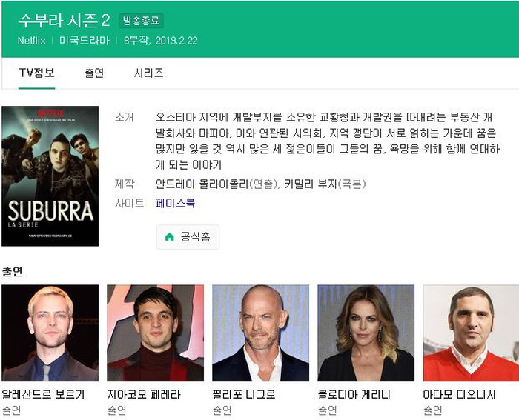
Task: Click the name 지아코모 페레라
Action: pyautogui.click(x=144, y=394)
